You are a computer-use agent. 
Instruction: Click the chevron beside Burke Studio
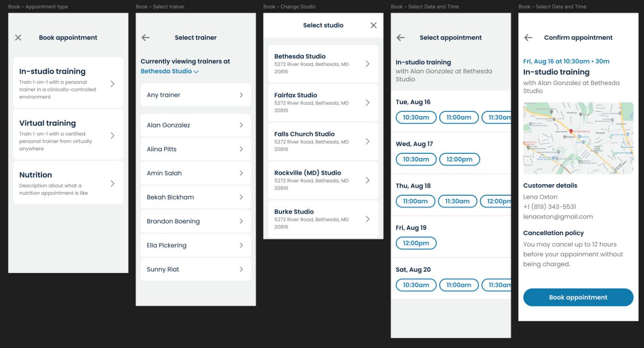tap(368, 219)
